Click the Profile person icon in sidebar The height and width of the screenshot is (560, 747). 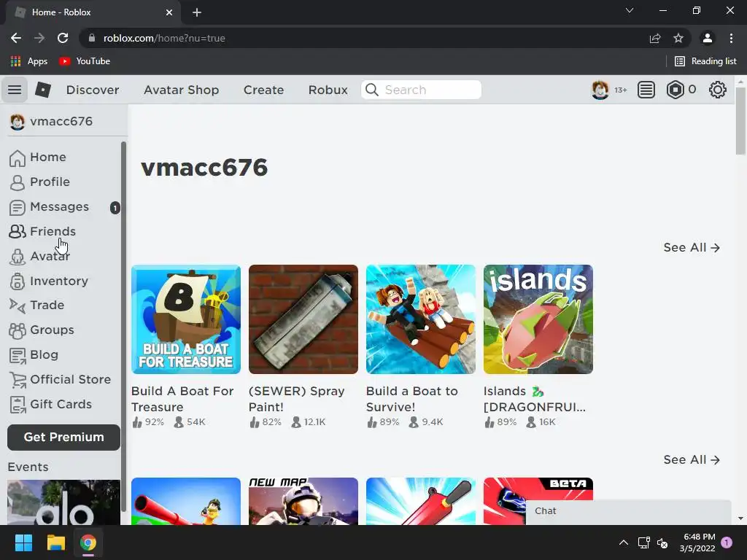18,182
